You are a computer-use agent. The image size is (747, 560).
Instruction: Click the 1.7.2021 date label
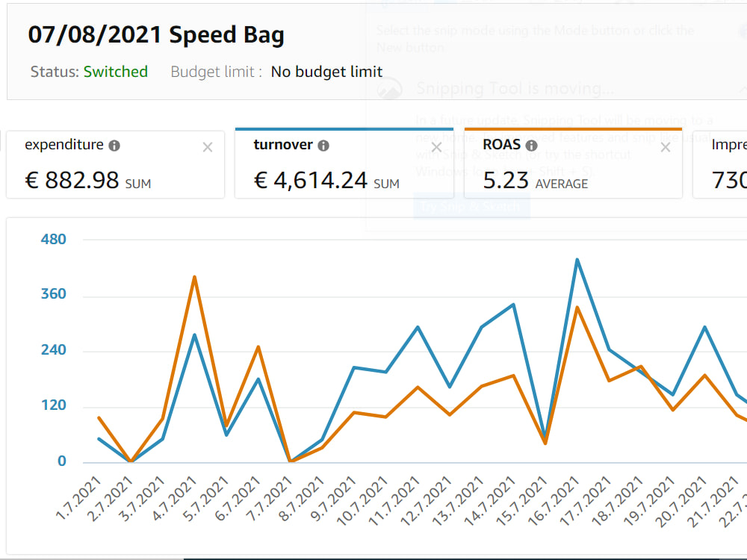click(79, 497)
